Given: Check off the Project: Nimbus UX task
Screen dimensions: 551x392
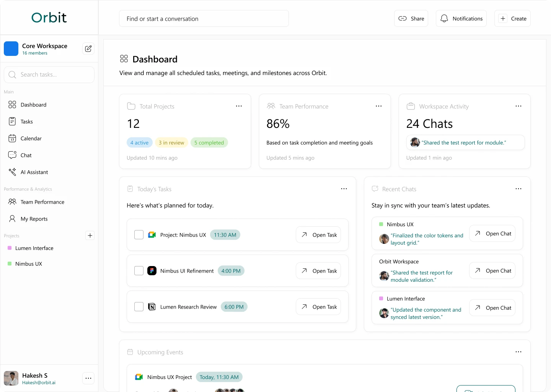Looking at the screenshot, I should (x=139, y=235).
